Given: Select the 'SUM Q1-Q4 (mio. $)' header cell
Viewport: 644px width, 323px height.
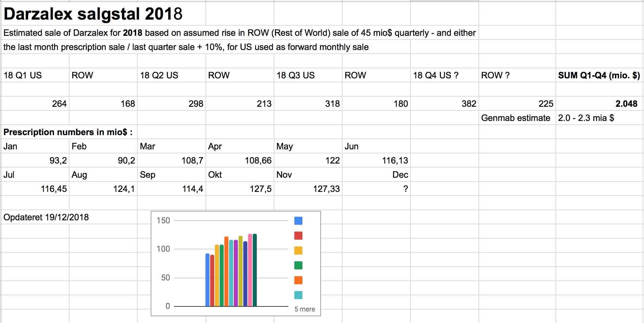Looking at the screenshot, I should [600, 75].
